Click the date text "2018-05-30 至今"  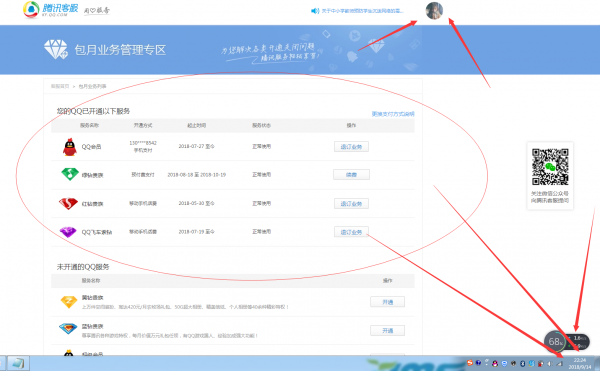pyautogui.click(x=196, y=203)
